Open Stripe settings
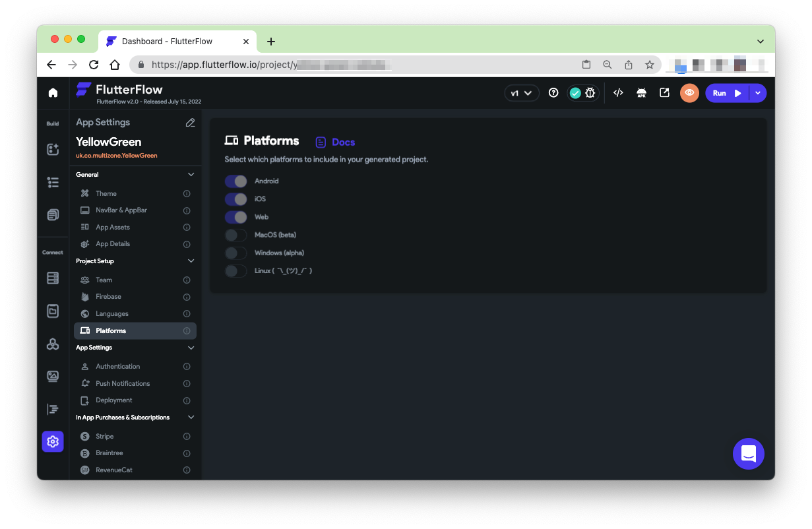812x529 pixels. (x=135, y=437)
